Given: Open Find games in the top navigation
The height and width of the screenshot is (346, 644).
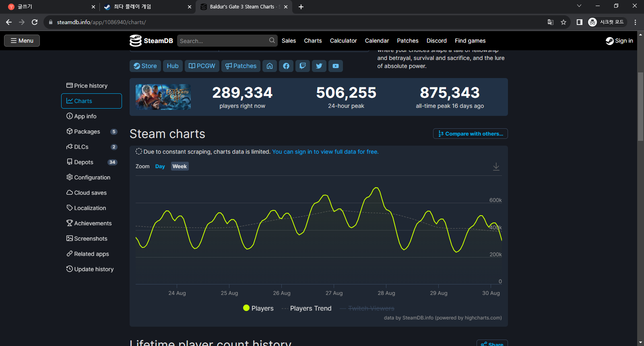Looking at the screenshot, I should click(x=470, y=41).
